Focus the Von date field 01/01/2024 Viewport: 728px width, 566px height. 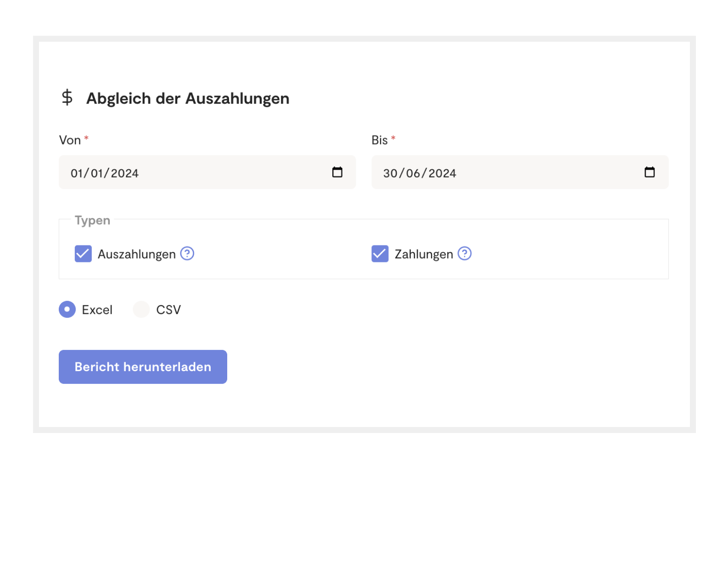pyautogui.click(x=207, y=172)
